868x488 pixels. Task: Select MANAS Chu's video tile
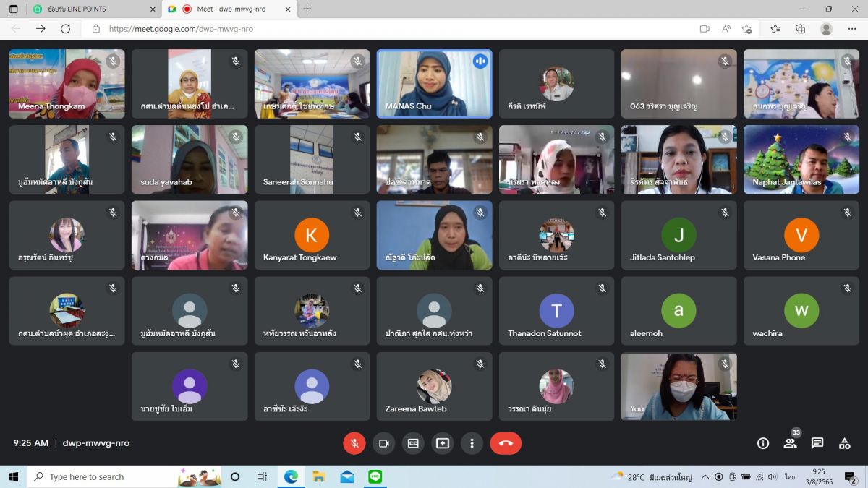click(434, 83)
